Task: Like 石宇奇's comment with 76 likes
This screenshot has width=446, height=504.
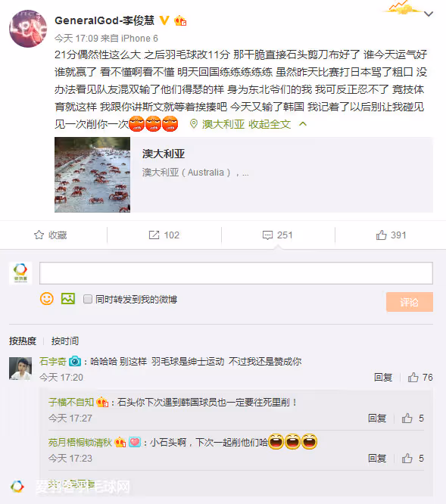Action: [420, 378]
